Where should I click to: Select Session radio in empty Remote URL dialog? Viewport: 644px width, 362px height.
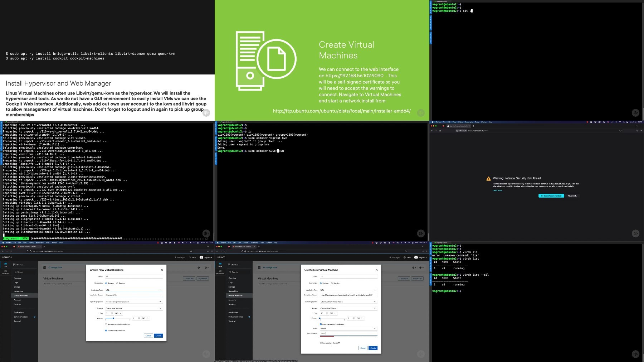click(117, 283)
